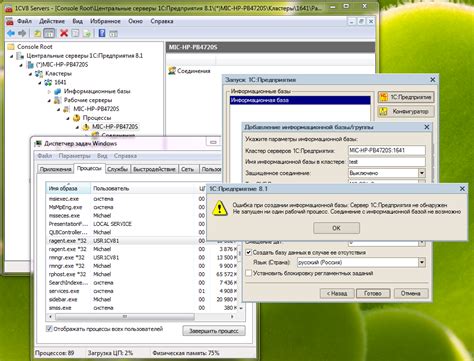Click the right scroll arrow of process list
This screenshot has height=361, width=474.
coord(232,316)
